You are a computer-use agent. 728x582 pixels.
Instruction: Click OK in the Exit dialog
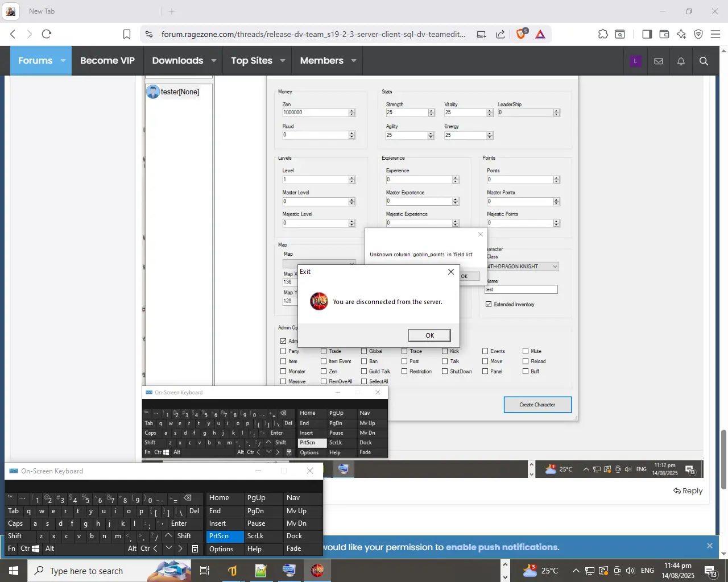(x=429, y=335)
